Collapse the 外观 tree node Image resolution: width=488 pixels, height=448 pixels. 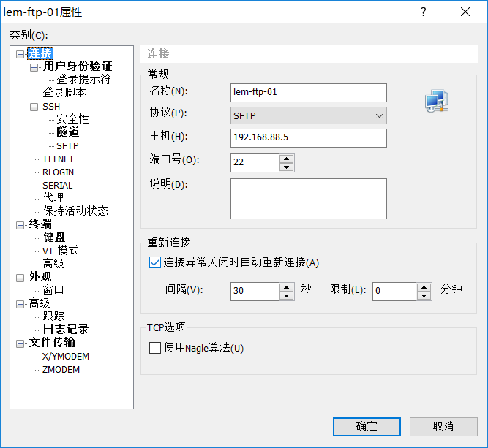coord(20,278)
